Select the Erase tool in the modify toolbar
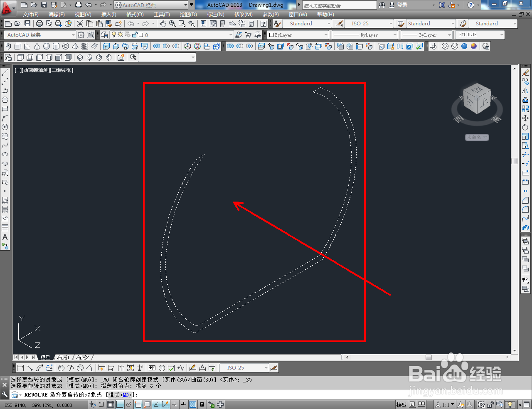 click(525, 73)
